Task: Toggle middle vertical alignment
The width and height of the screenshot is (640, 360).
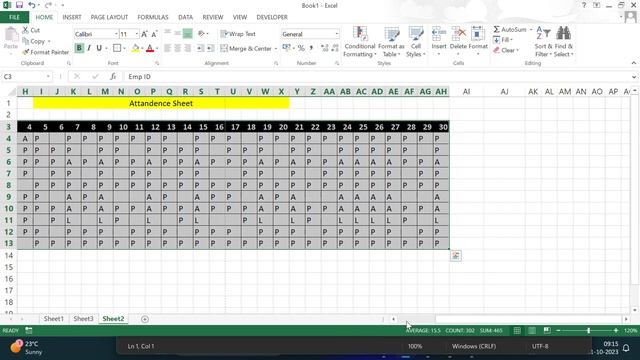Action: pos(178,33)
